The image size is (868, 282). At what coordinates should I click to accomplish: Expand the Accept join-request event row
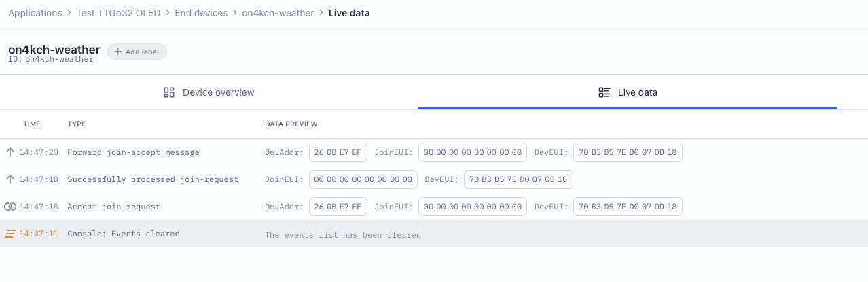click(113, 207)
